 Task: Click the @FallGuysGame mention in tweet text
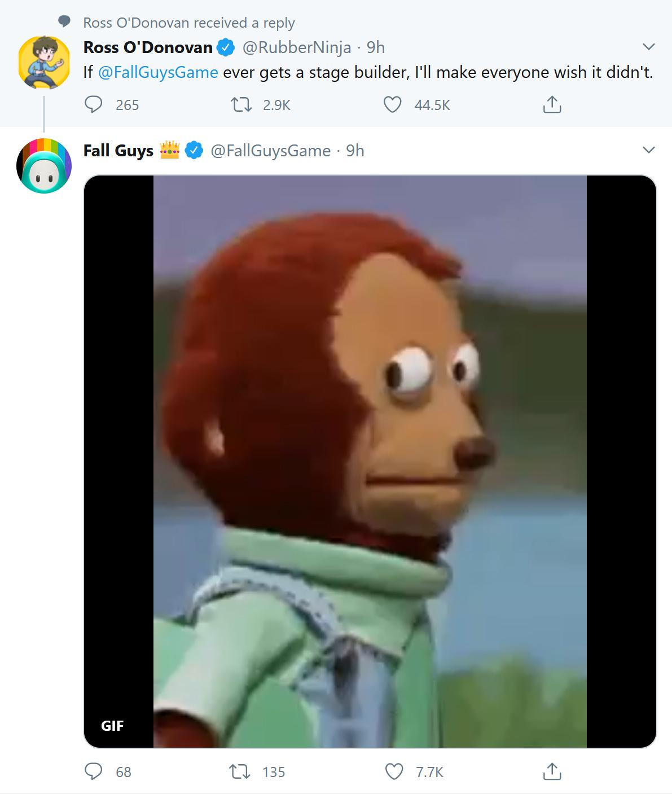158,73
